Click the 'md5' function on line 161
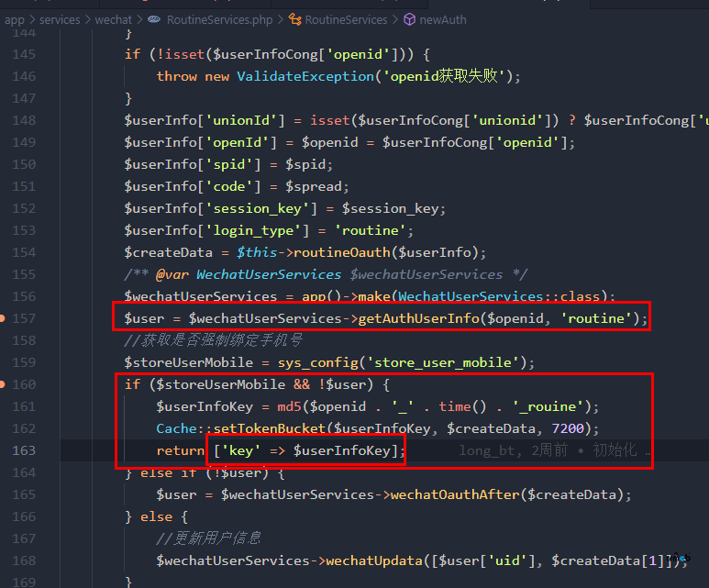The image size is (709, 588). [290, 406]
